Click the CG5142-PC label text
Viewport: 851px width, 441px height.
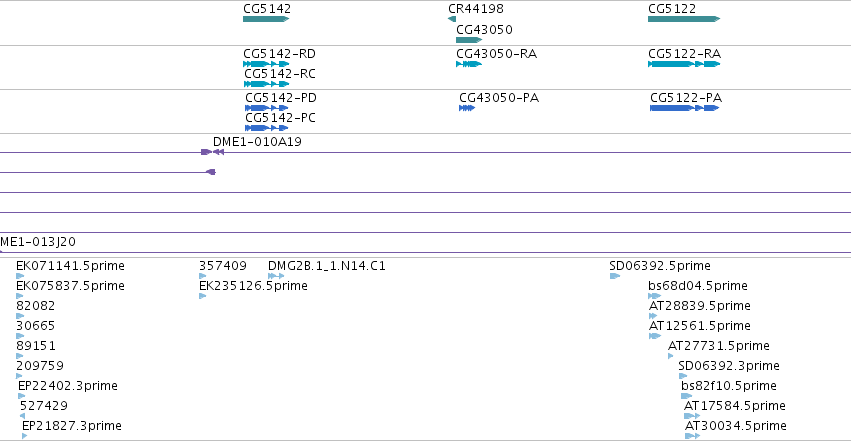tap(281, 118)
